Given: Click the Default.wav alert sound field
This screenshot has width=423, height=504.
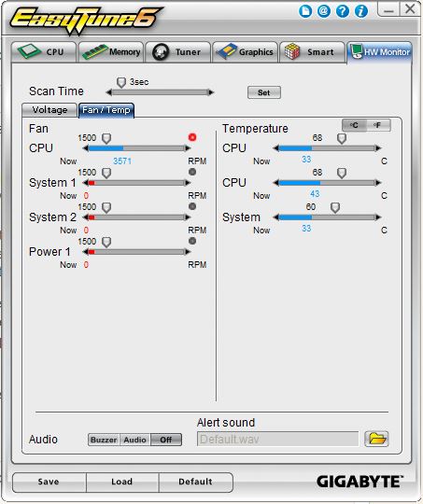Looking at the screenshot, I should coord(277,439).
